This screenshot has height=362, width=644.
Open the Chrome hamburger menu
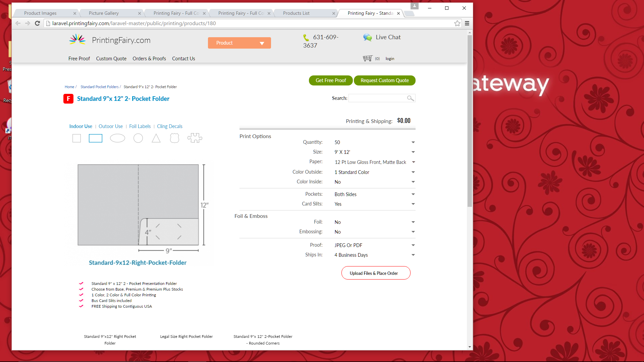(467, 23)
